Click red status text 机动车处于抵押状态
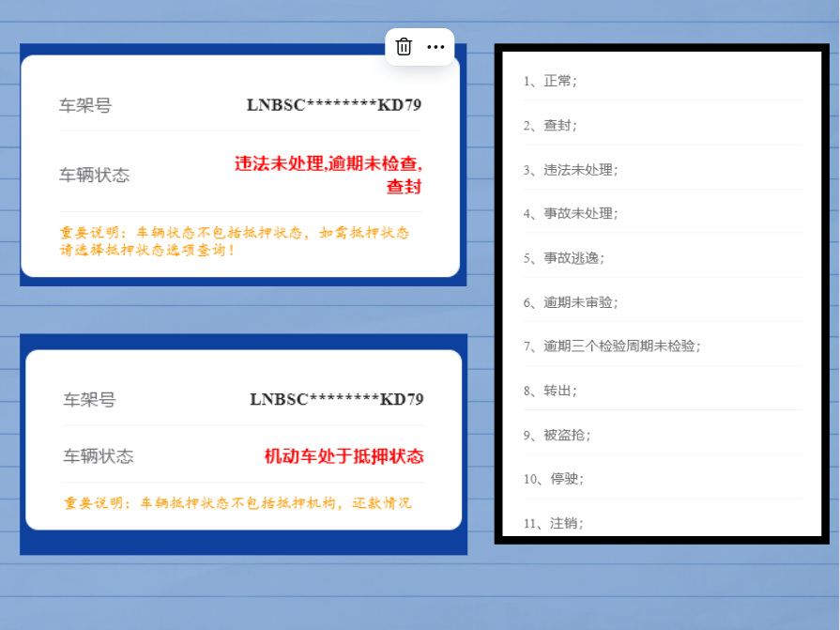This screenshot has height=630, width=840. (344, 456)
